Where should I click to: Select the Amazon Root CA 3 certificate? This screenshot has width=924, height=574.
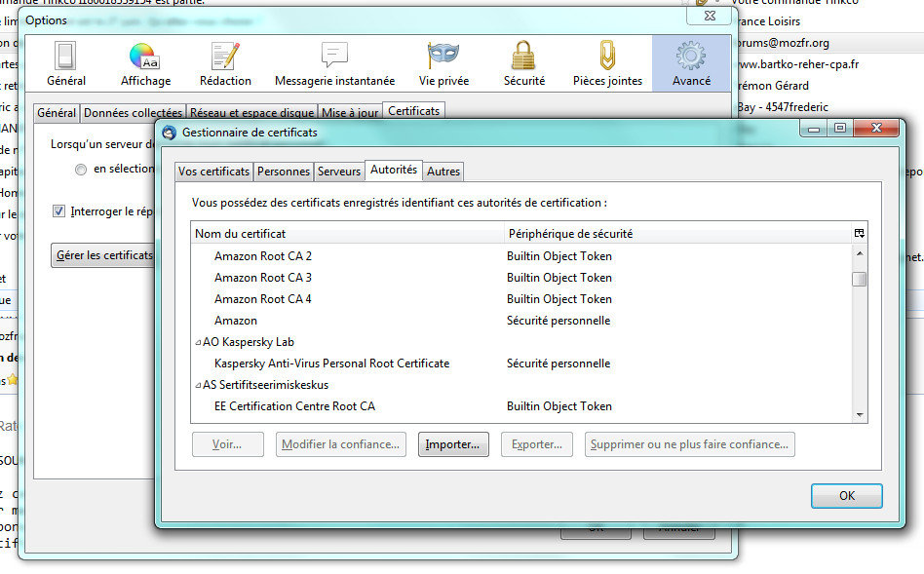(522, 278)
